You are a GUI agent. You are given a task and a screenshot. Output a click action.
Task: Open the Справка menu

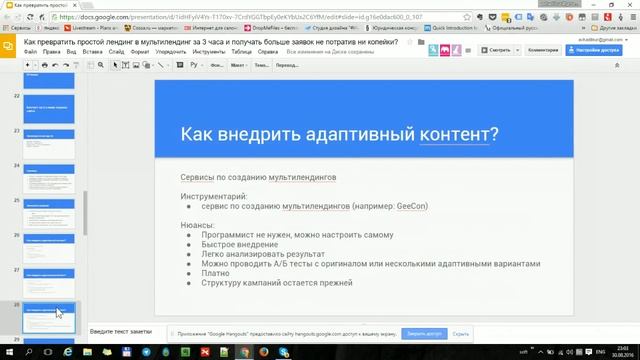coord(268,52)
